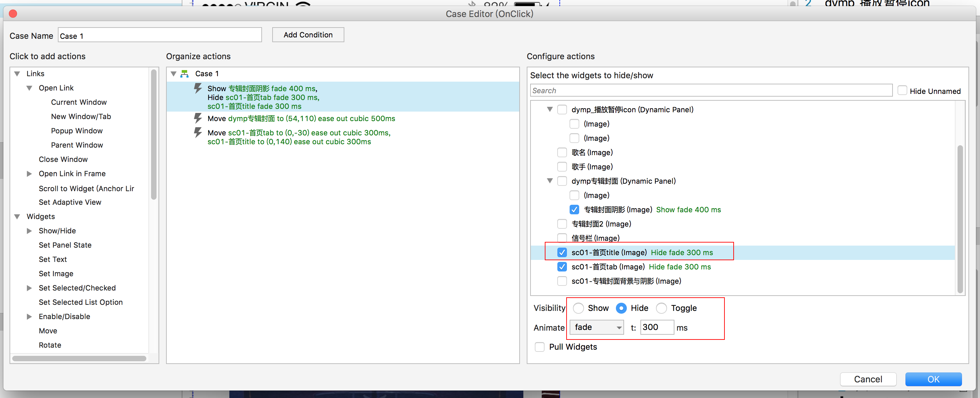Select the Show visibility radio button
The width and height of the screenshot is (980, 398).
pos(578,308)
